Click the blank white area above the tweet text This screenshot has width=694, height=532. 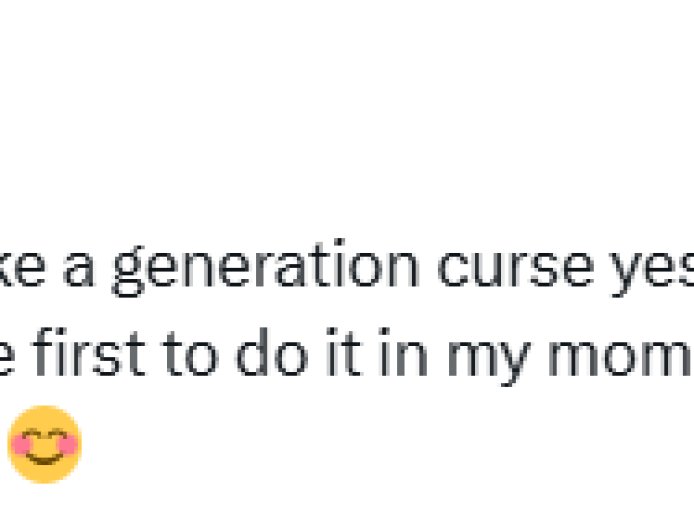[x=347, y=110]
